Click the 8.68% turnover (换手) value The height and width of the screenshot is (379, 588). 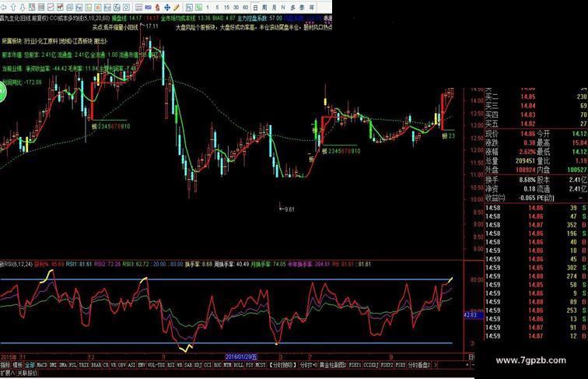[x=527, y=180]
